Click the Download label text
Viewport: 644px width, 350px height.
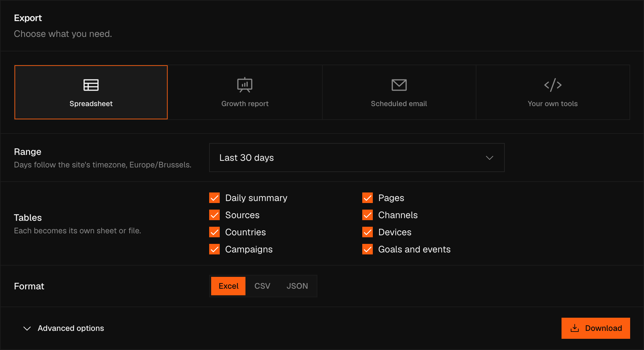tap(603, 328)
